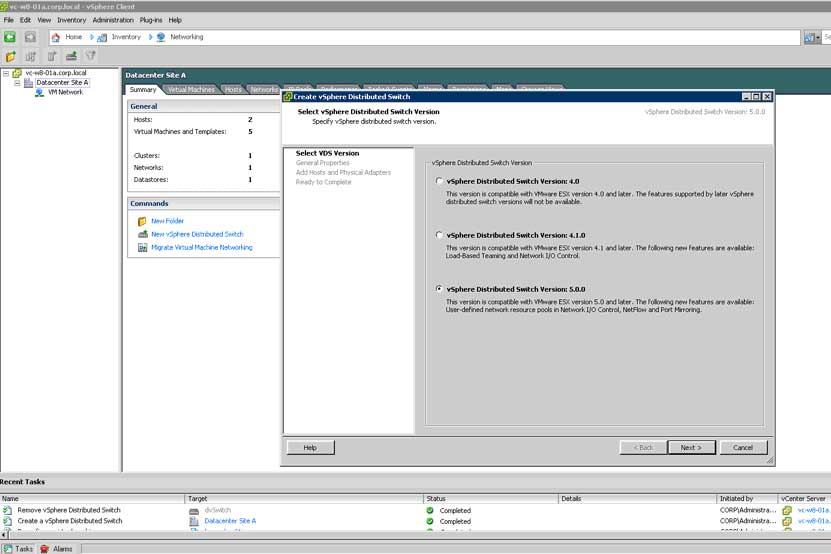Sort Recent Tasks by Target column
The image size is (831, 554).
[x=304, y=499]
